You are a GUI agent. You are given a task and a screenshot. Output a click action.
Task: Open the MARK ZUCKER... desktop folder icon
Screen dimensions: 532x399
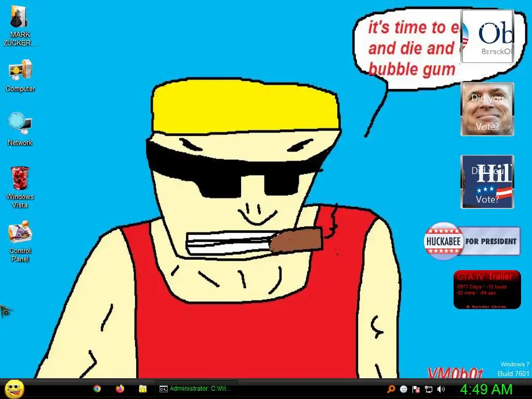point(20,25)
